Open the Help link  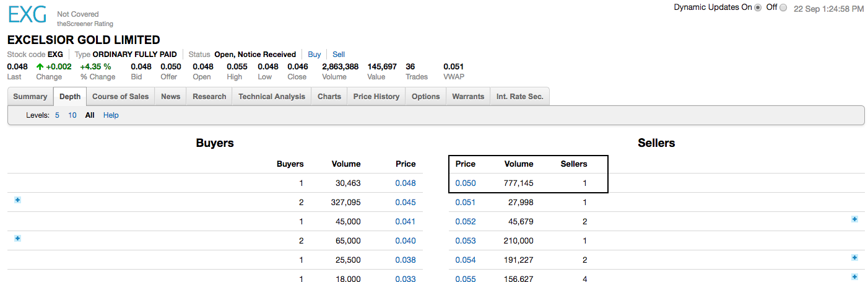(x=111, y=115)
